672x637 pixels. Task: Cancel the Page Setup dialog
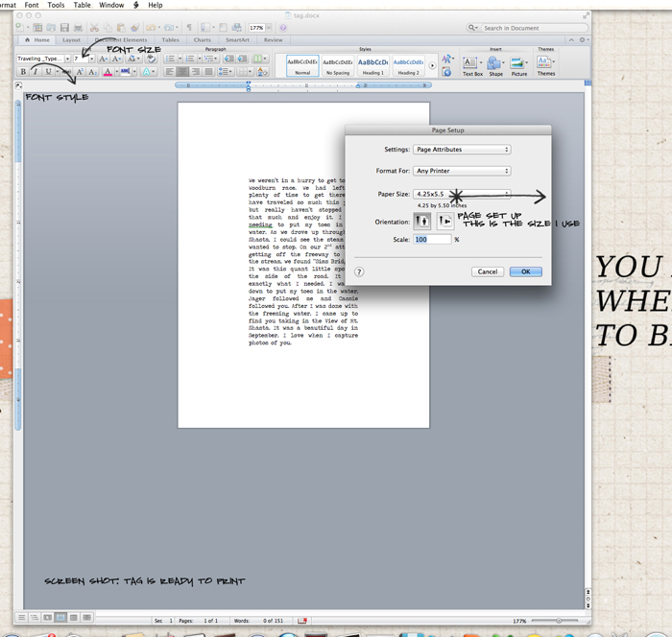coord(488,271)
